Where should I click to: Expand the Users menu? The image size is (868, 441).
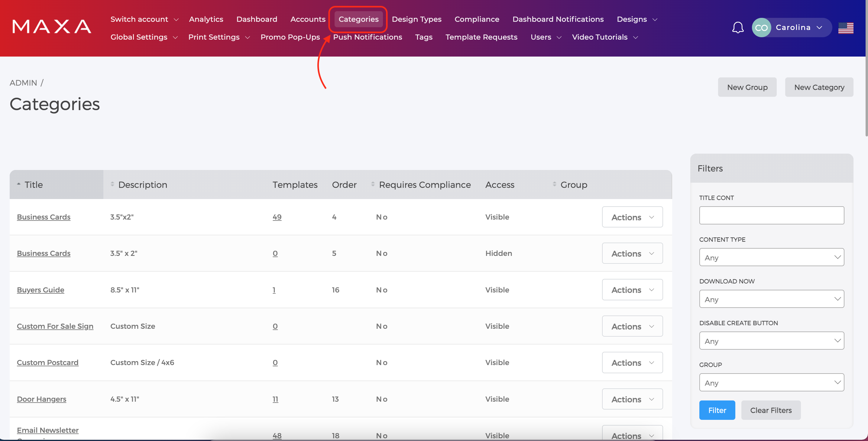[x=546, y=37]
